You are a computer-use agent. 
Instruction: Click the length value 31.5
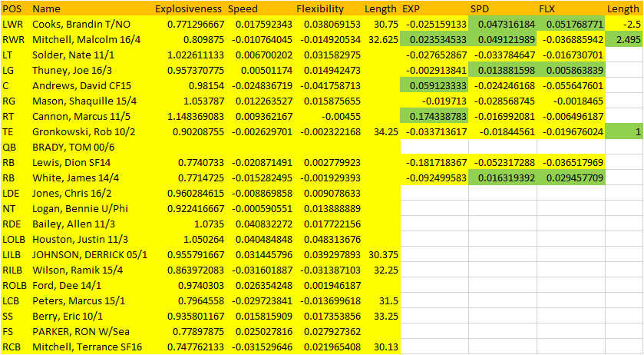[x=388, y=300]
